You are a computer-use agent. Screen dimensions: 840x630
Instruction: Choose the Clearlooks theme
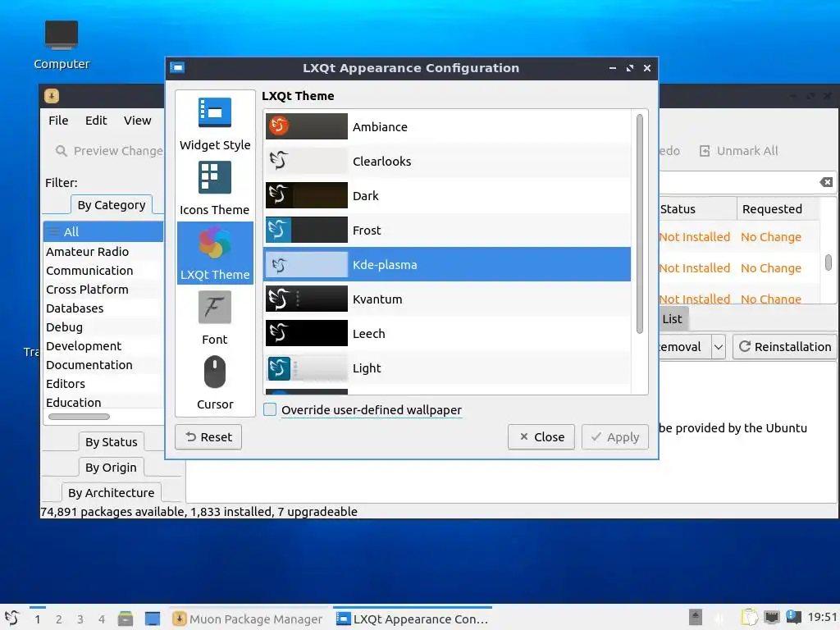pos(447,162)
